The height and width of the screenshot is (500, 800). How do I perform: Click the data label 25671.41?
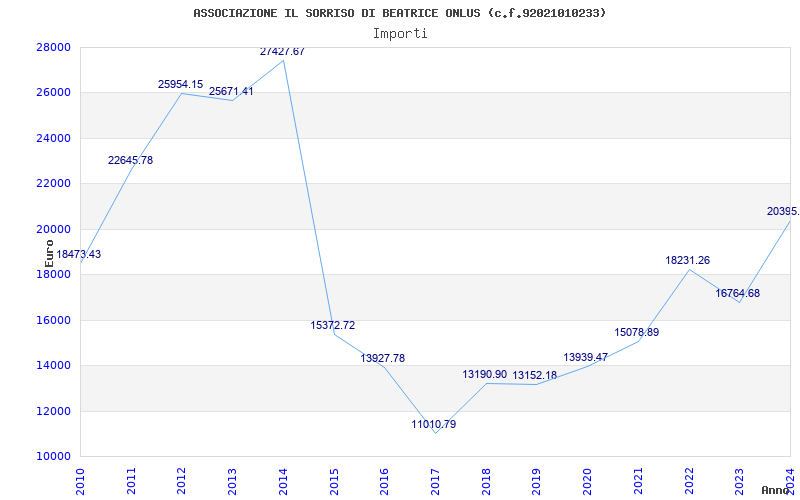[x=231, y=91]
